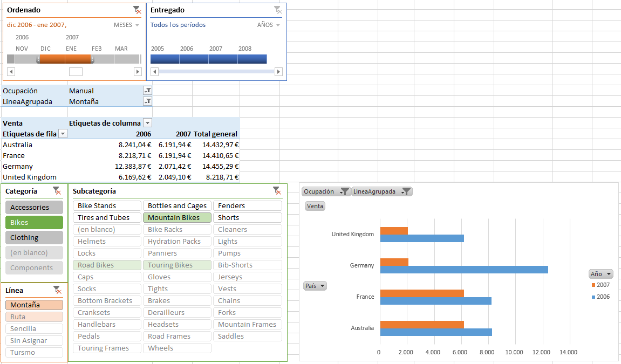The width and height of the screenshot is (621, 364).
Task: Toggle Mountain Bikes subcategory slicer item
Action: [x=177, y=218]
